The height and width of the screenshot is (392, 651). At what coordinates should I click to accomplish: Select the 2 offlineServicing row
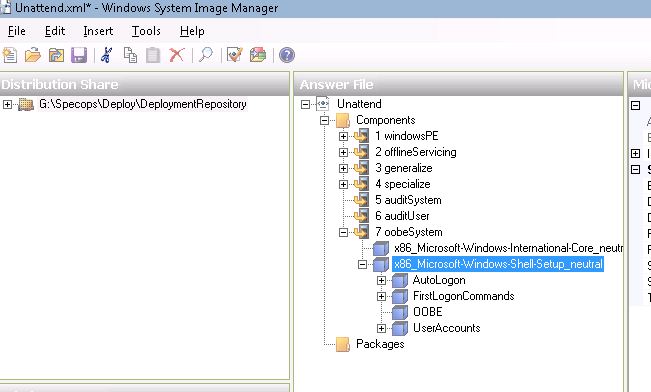coord(416,152)
